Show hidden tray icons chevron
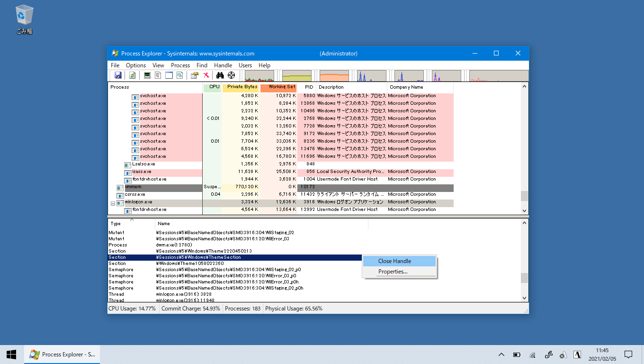Screen dimensions: 644x364 [501, 355]
